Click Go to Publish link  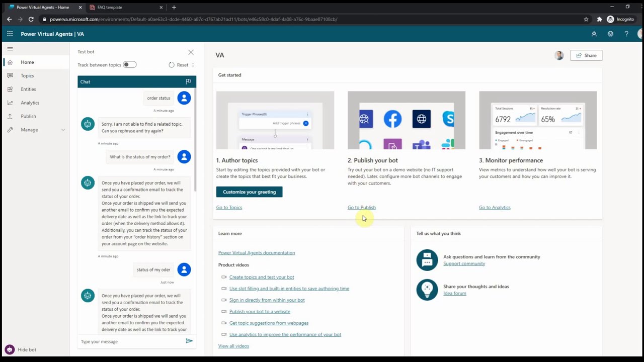pos(361,207)
